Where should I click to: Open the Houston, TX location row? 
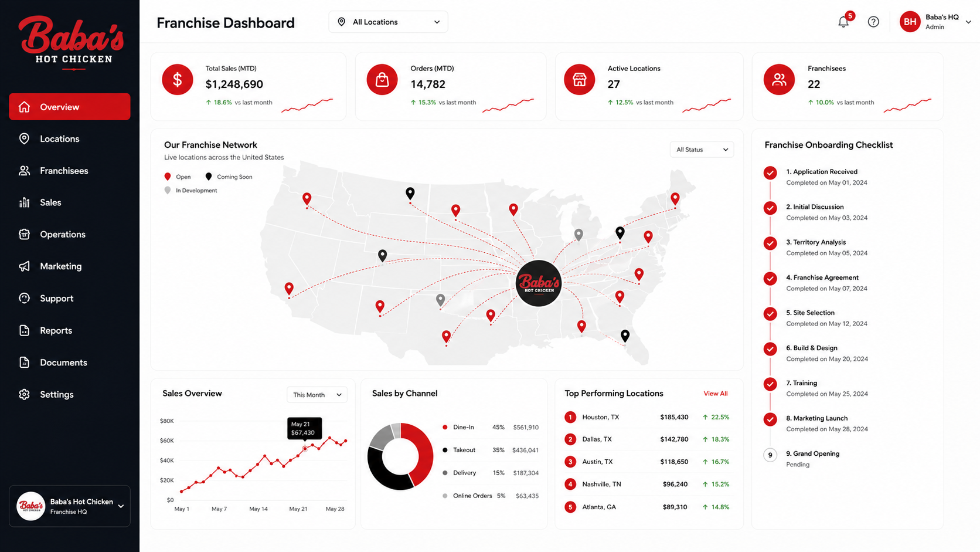click(647, 417)
